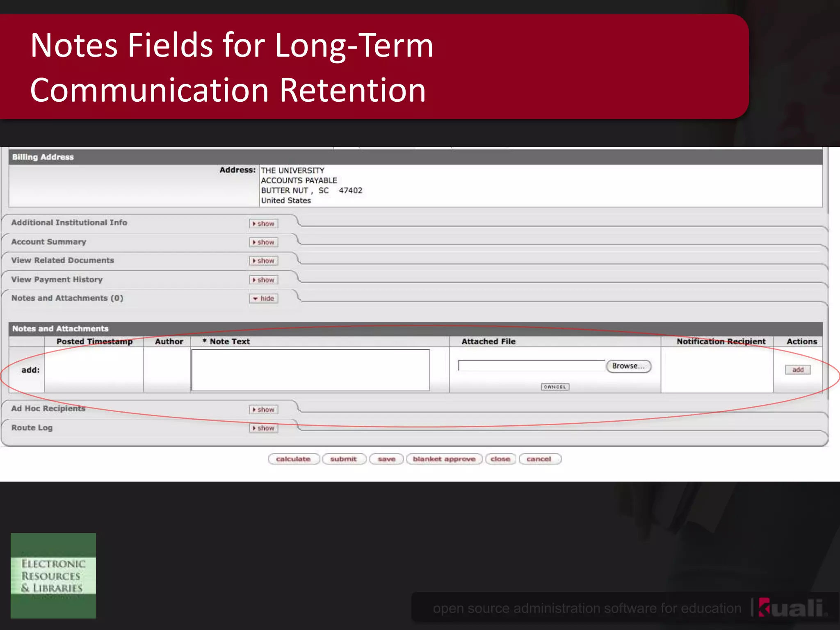Click the blanket approve button
This screenshot has width=840, height=630.
[444, 459]
